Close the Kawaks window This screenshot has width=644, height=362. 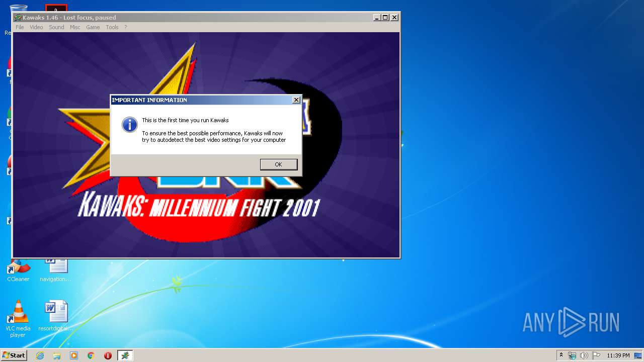[x=394, y=18]
